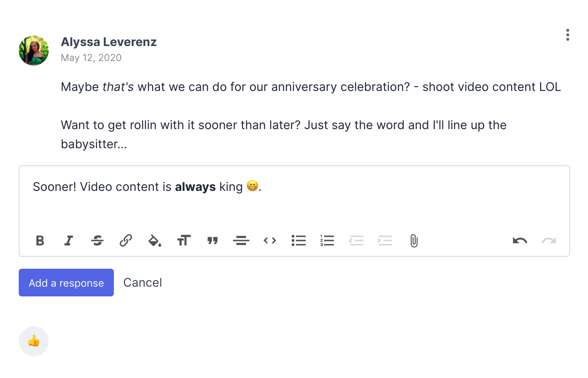The image size is (588, 378).
Task: Apply strikethrough formatting
Action: tap(97, 240)
